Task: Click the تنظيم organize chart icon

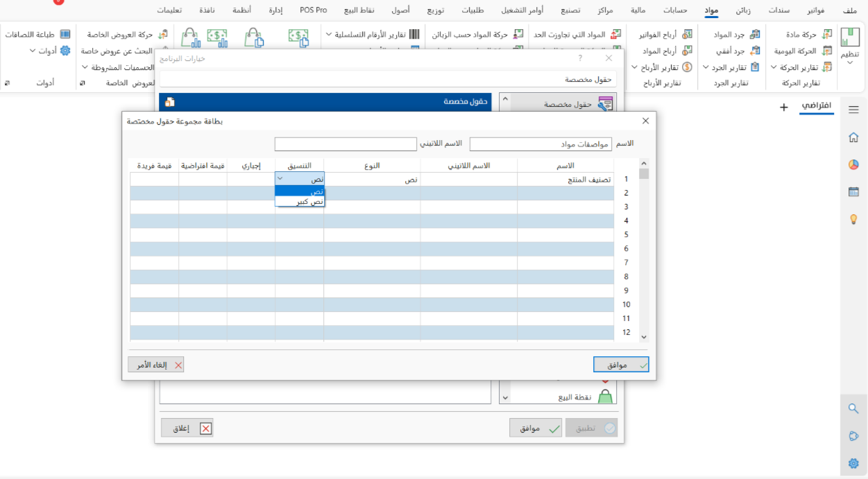Action: pos(849,38)
